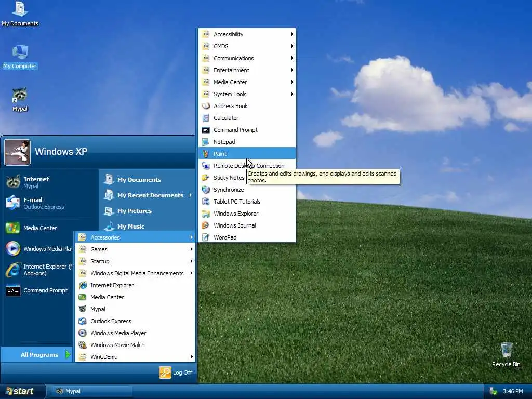The image size is (532, 399).
Task: Click the Internet Explorer (No Add-ons) icon
Action: point(13,270)
